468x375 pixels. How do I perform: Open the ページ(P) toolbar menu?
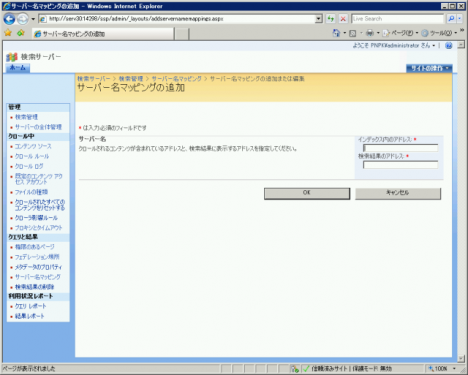point(400,33)
